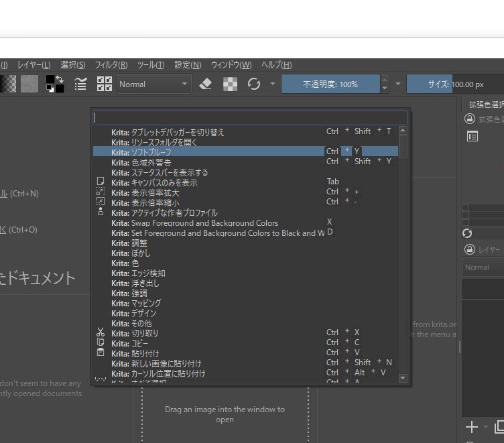
Task: Click the new file (Ctrl+N) link
Action: coord(19,194)
